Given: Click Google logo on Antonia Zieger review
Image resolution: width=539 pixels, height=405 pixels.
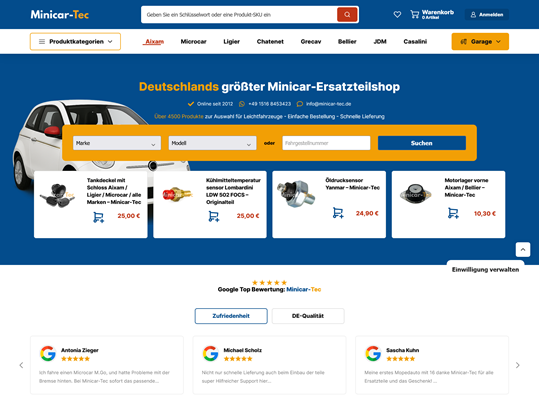Looking at the screenshot, I should coord(48,353).
